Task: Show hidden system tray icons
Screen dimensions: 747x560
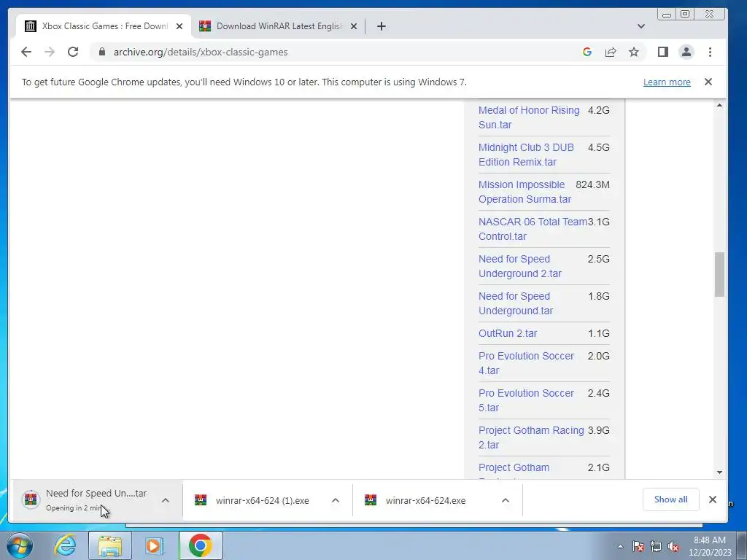Action: click(620, 545)
